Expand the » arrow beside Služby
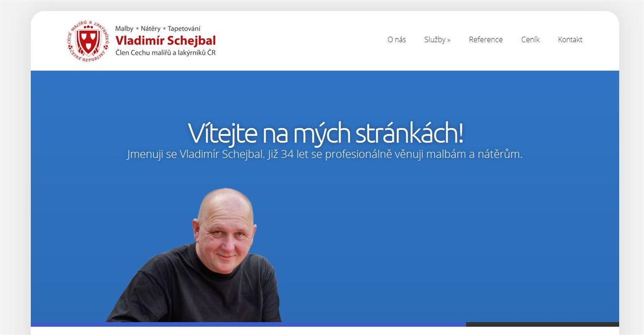 [x=448, y=40]
